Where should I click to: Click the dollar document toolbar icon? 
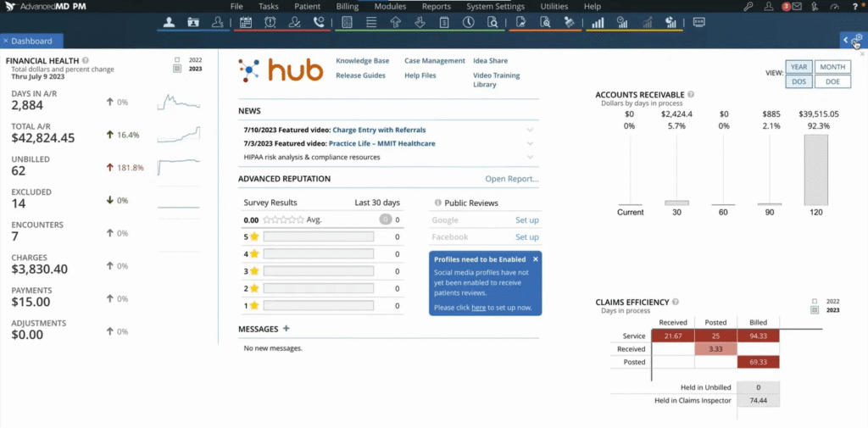(444, 22)
